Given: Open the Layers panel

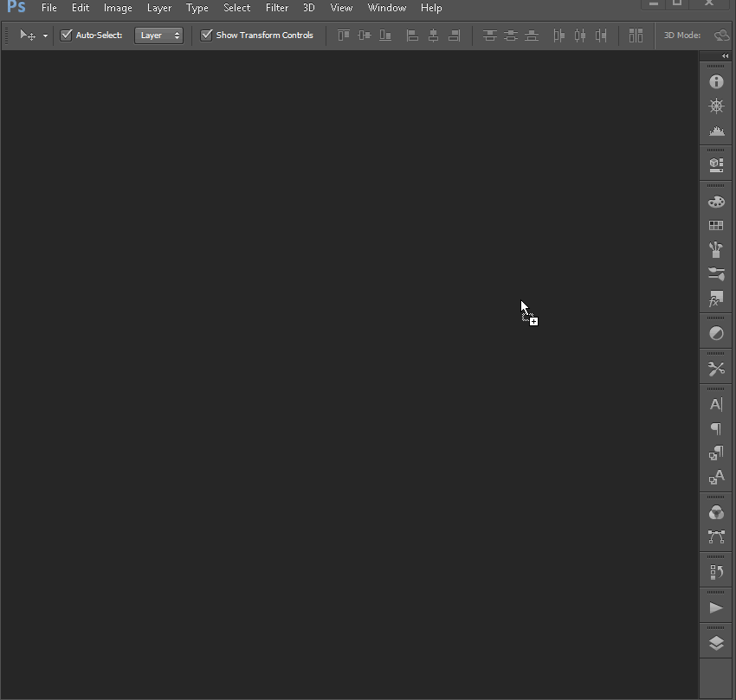Looking at the screenshot, I should (x=716, y=642).
